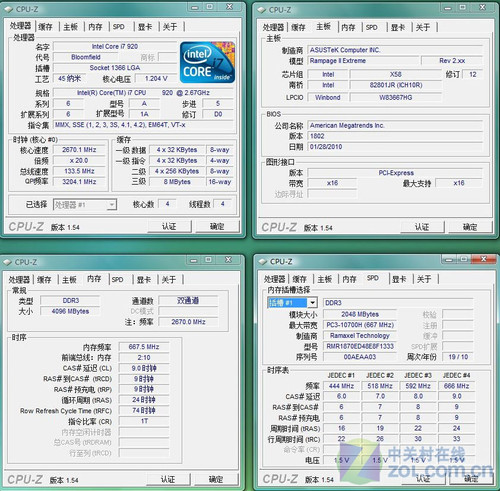Close the processor CPU-Z window
The width and height of the screenshot is (500, 491).
pyautogui.click(x=230, y=7)
